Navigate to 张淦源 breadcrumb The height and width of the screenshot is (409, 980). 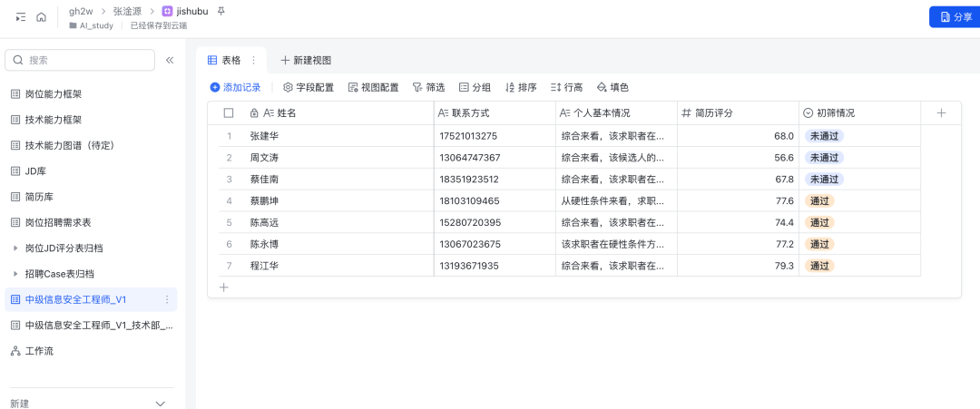coord(128,11)
